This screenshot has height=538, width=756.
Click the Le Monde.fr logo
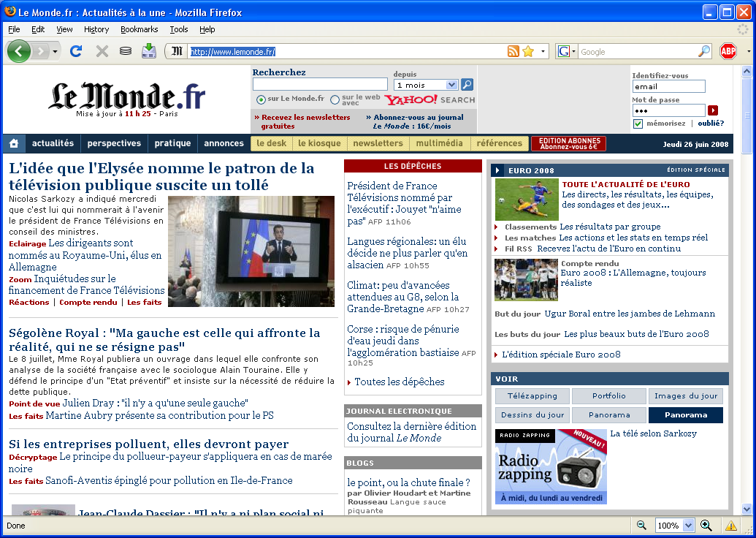coord(127,96)
